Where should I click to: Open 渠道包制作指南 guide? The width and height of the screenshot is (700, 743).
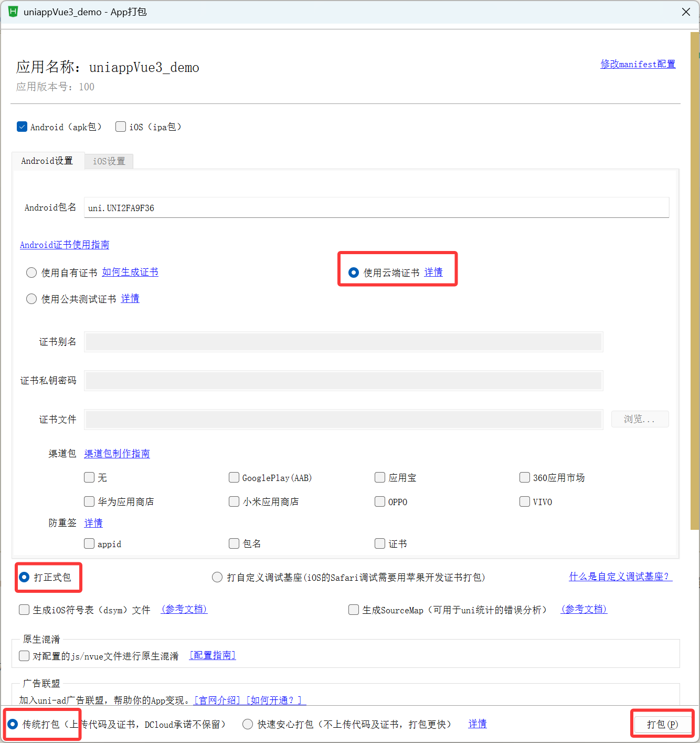click(x=116, y=453)
